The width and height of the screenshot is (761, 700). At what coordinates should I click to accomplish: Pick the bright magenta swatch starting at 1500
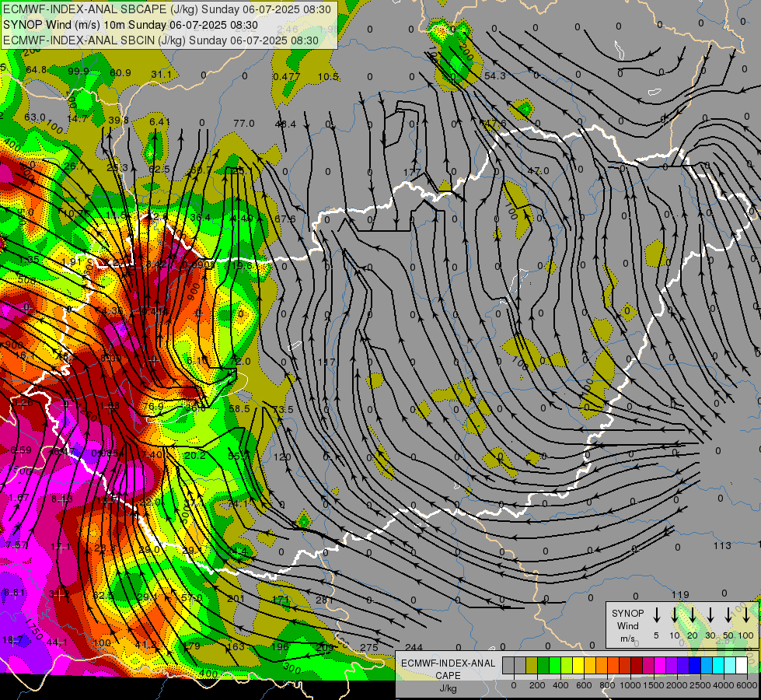pyautogui.click(x=660, y=665)
